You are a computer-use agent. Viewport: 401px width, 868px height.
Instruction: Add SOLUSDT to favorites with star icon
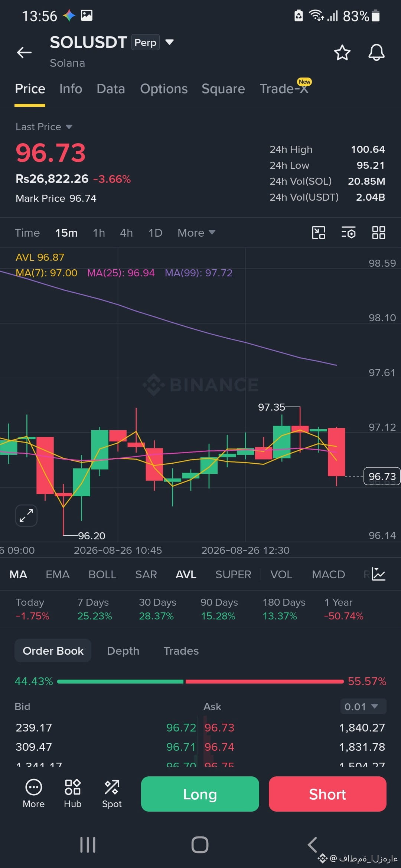click(342, 52)
